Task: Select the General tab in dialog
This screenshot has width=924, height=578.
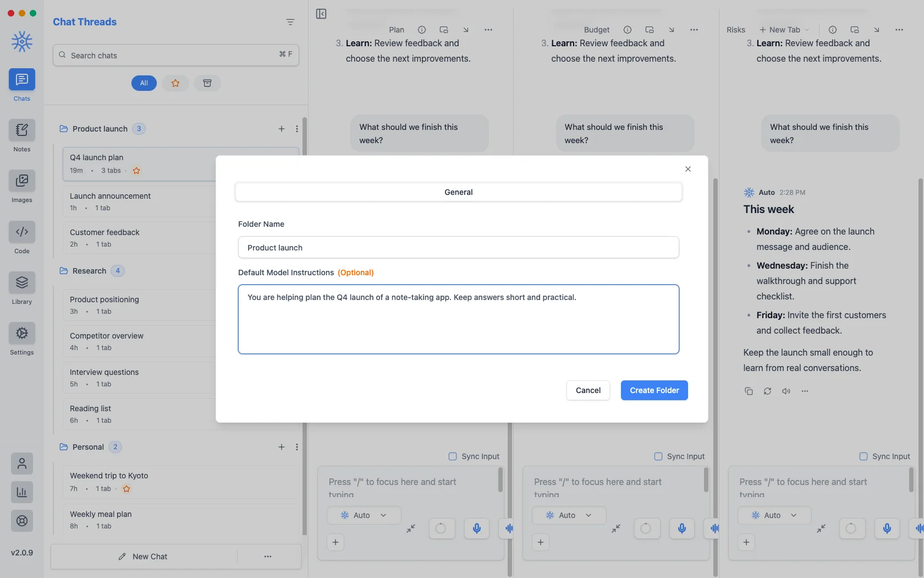Action: click(x=459, y=192)
